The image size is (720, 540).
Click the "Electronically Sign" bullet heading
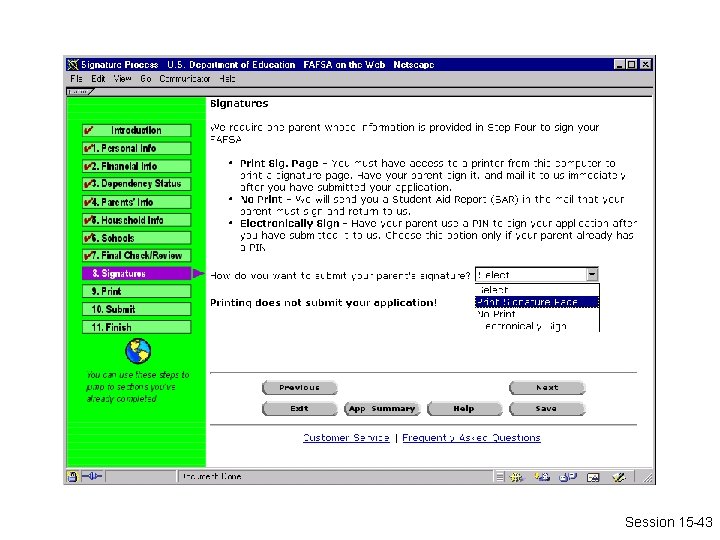pyautogui.click(x=290, y=224)
